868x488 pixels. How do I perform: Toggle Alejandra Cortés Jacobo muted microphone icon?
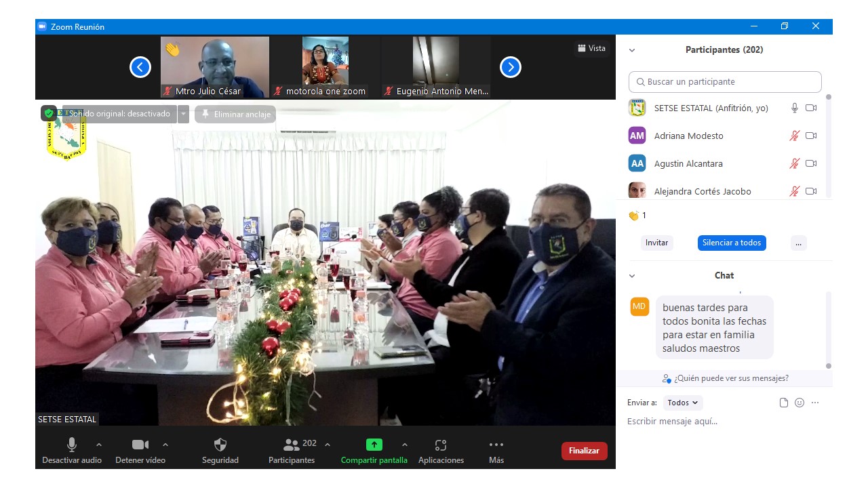point(795,191)
